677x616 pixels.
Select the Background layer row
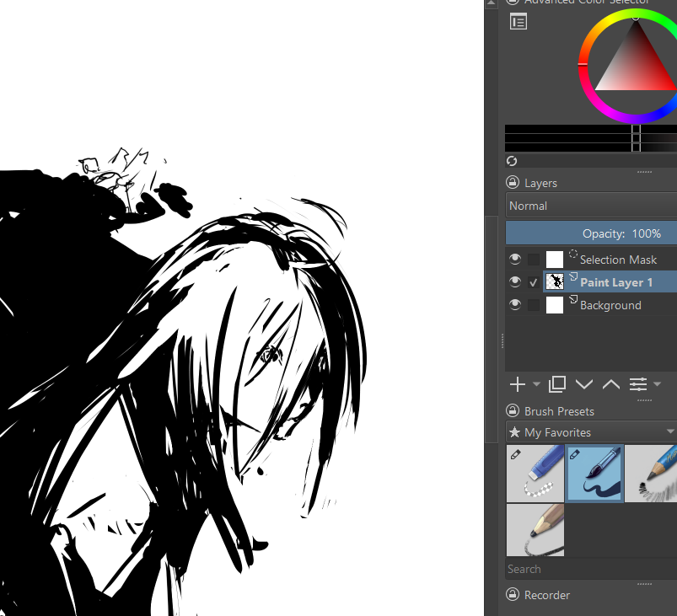point(610,305)
